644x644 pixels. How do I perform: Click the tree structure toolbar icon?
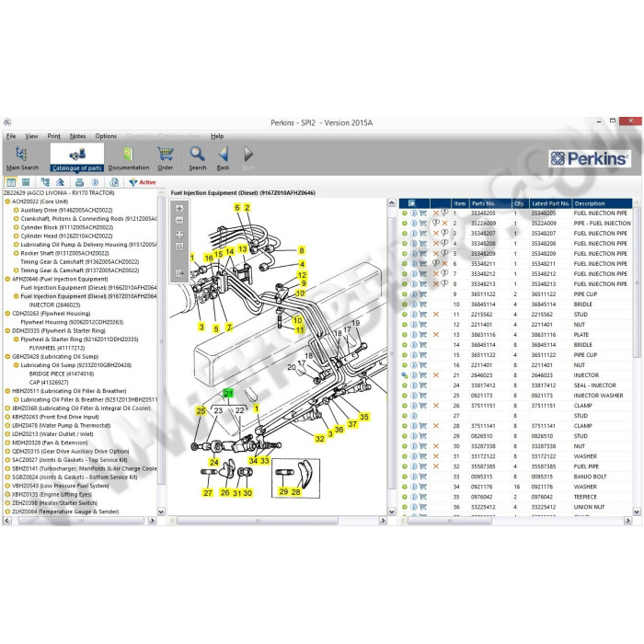click(x=45, y=182)
